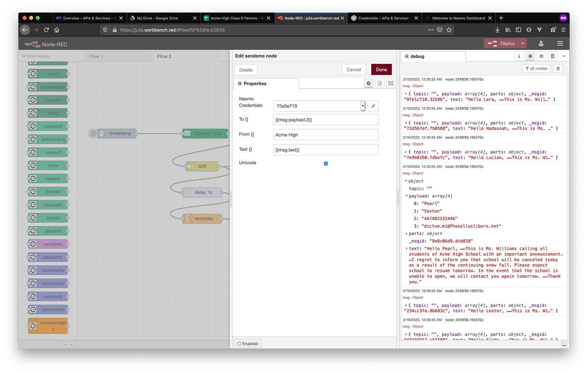Open node properties gear icon
This screenshot has height=373, width=588.
coord(368,83)
